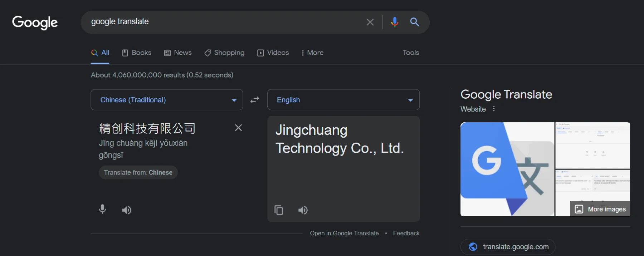This screenshot has width=644, height=256.
Task: Open the target language dropdown English
Action: coord(343,100)
